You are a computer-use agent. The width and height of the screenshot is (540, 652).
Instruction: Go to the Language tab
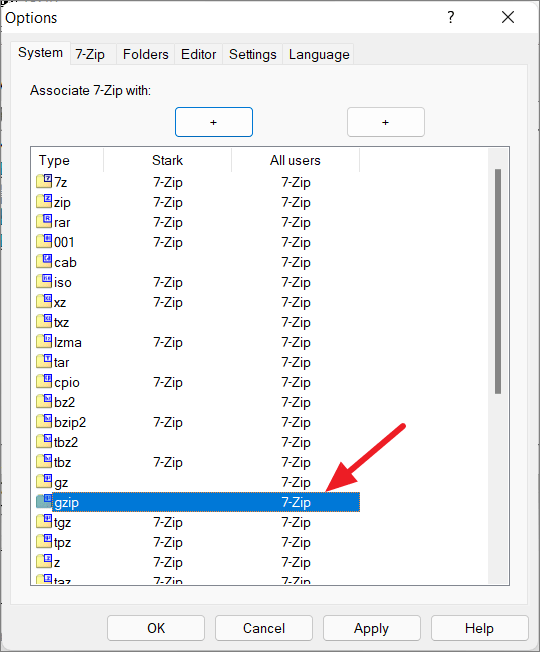tap(319, 54)
